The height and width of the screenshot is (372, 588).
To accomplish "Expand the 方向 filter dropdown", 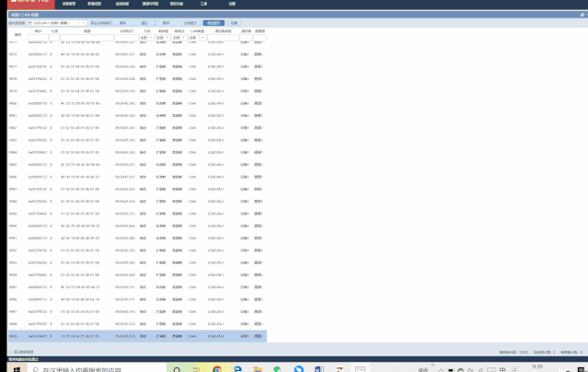I will pos(152,38).
